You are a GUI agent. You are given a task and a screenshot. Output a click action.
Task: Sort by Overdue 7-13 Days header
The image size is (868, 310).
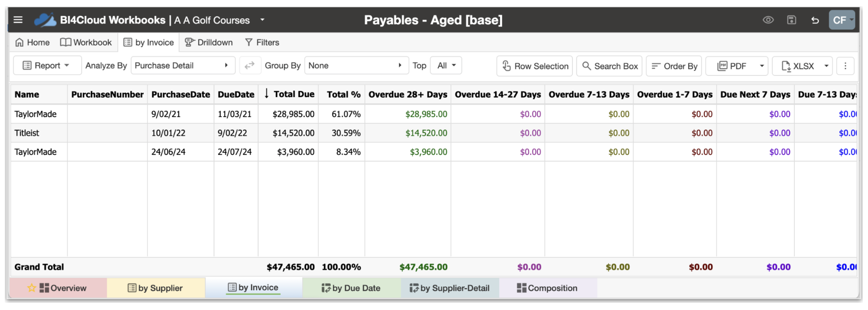[x=589, y=95]
